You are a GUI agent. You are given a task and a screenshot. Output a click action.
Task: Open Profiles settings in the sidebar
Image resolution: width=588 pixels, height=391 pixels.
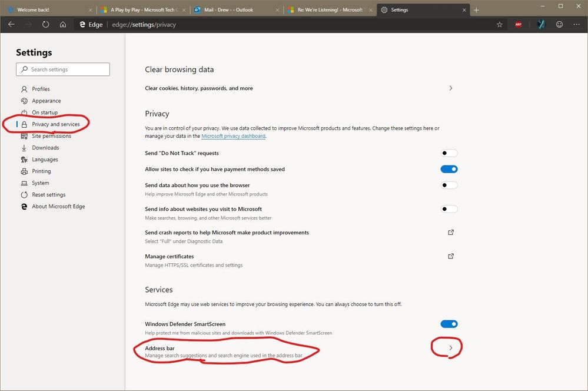41,89
